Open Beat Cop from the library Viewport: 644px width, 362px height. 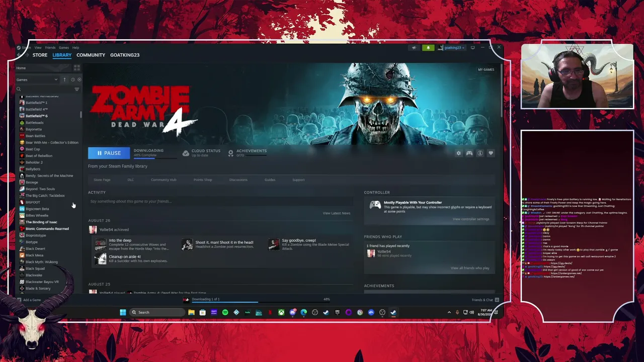point(33,149)
